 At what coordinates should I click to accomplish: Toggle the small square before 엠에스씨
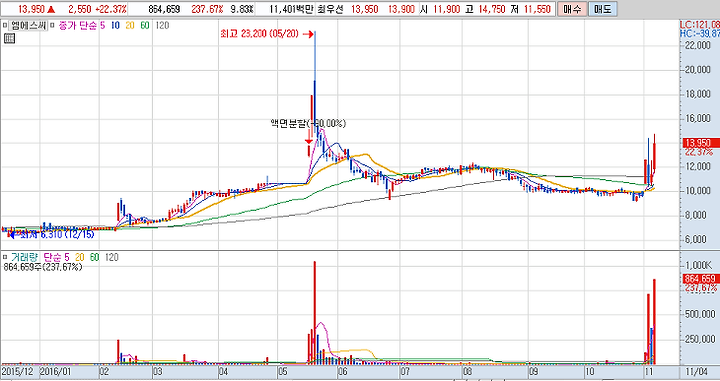pos(5,26)
